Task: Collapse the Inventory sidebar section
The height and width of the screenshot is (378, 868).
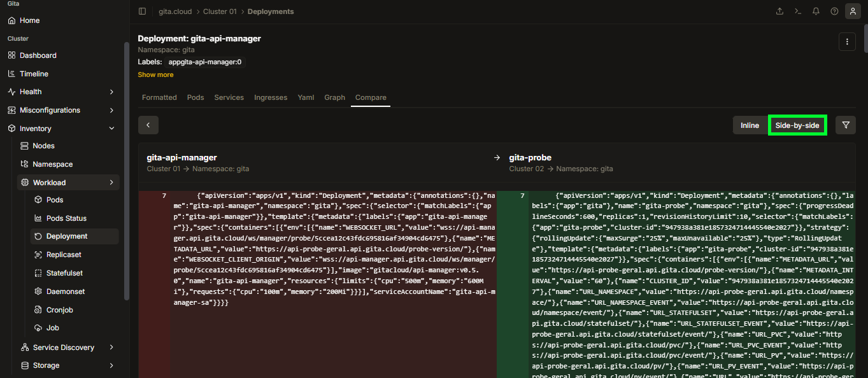Action: [x=62, y=129]
